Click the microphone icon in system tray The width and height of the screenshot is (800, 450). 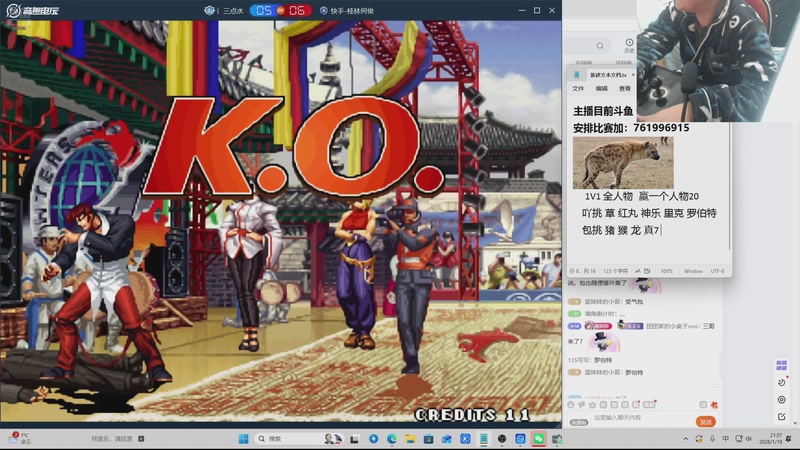[x=712, y=439]
